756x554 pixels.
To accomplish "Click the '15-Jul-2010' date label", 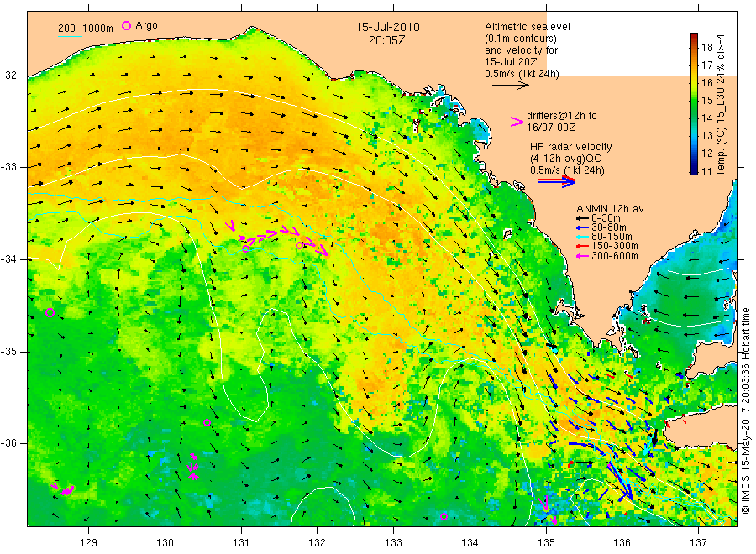I will 387,27.
